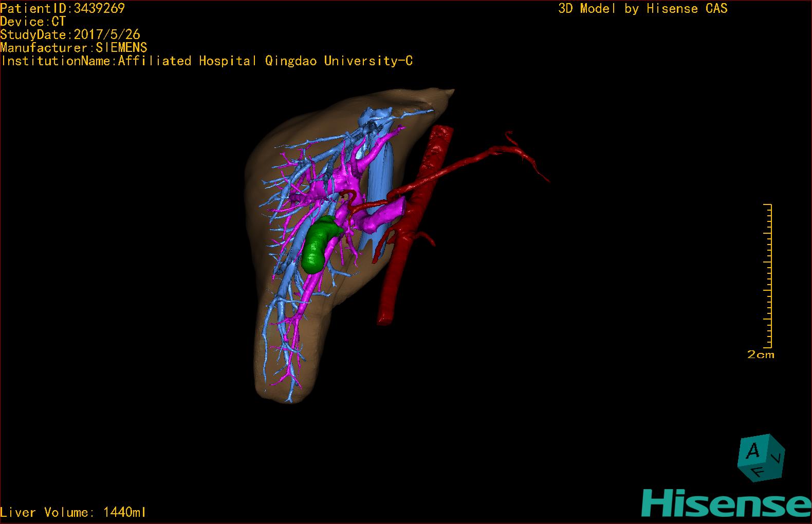This screenshot has height=524, width=812.
Task: Click the Manufacturer:SIEMENS label
Action: pyautogui.click(x=74, y=48)
